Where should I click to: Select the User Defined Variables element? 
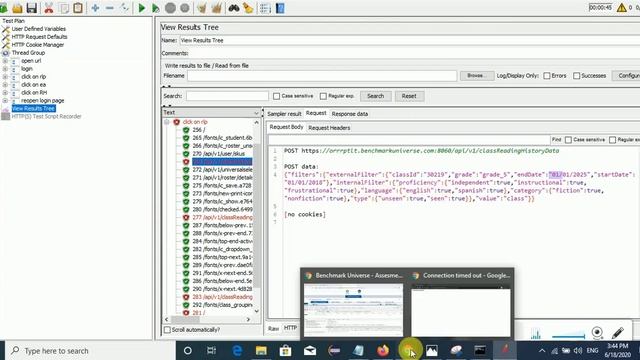38,29
